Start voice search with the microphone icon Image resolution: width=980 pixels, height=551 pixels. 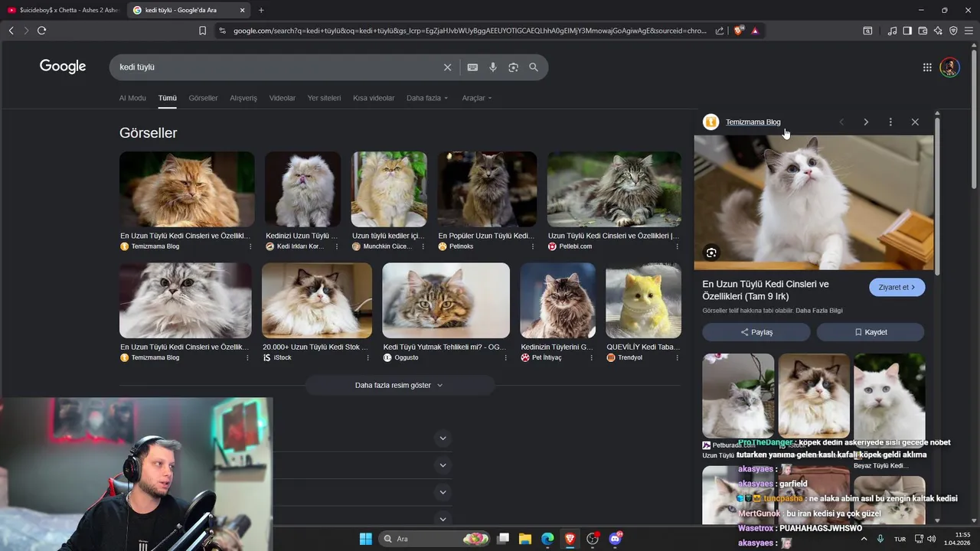(x=493, y=67)
